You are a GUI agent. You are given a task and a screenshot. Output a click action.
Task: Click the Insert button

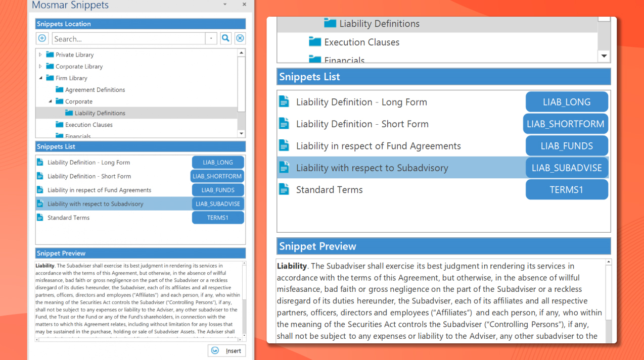(226, 350)
